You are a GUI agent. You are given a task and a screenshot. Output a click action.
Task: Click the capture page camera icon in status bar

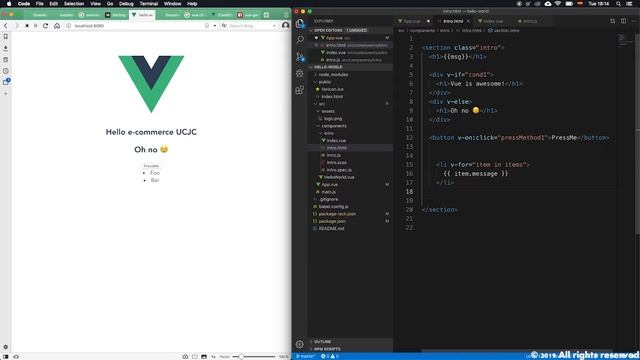pos(185,356)
